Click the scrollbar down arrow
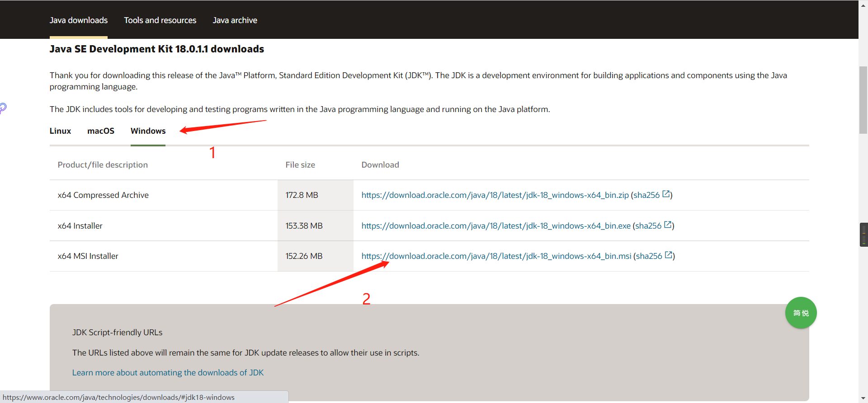The image size is (868, 403). click(863, 398)
